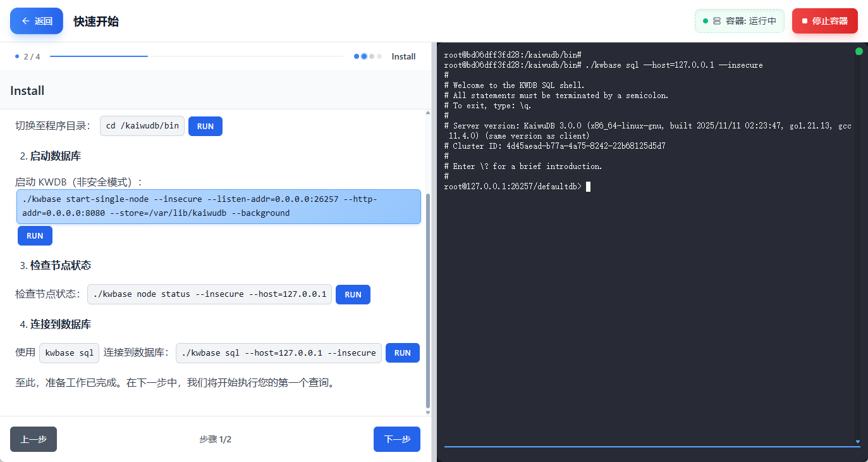The height and width of the screenshot is (462, 868).
Task: Click the guide panel scroll-down arrow
Action: [x=428, y=412]
